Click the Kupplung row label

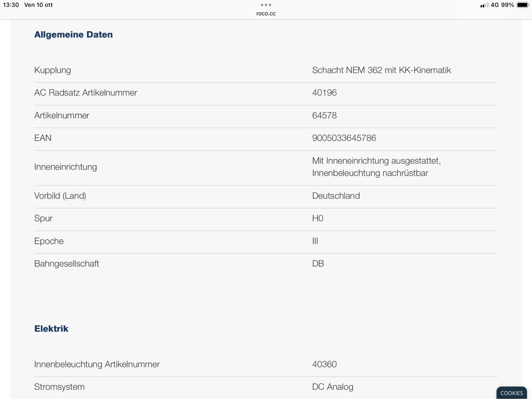(x=53, y=70)
